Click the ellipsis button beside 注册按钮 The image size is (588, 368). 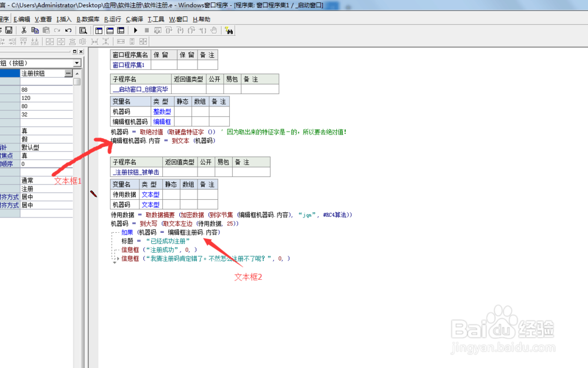tap(68, 73)
